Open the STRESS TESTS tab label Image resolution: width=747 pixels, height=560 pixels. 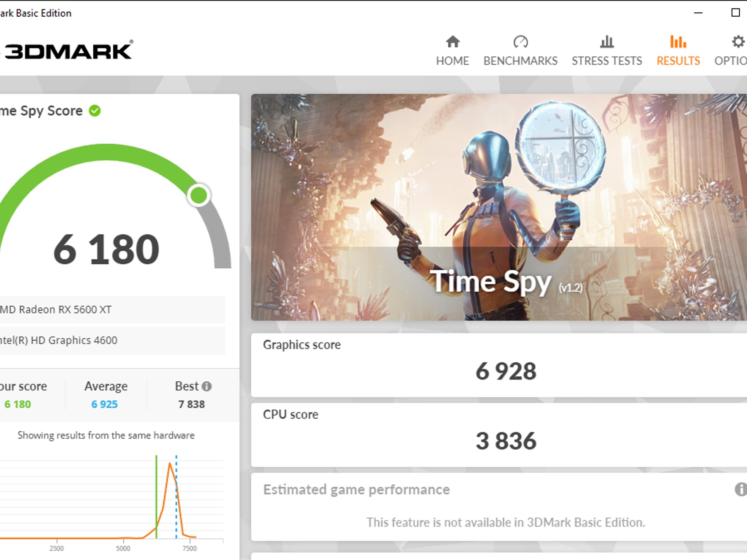(607, 61)
